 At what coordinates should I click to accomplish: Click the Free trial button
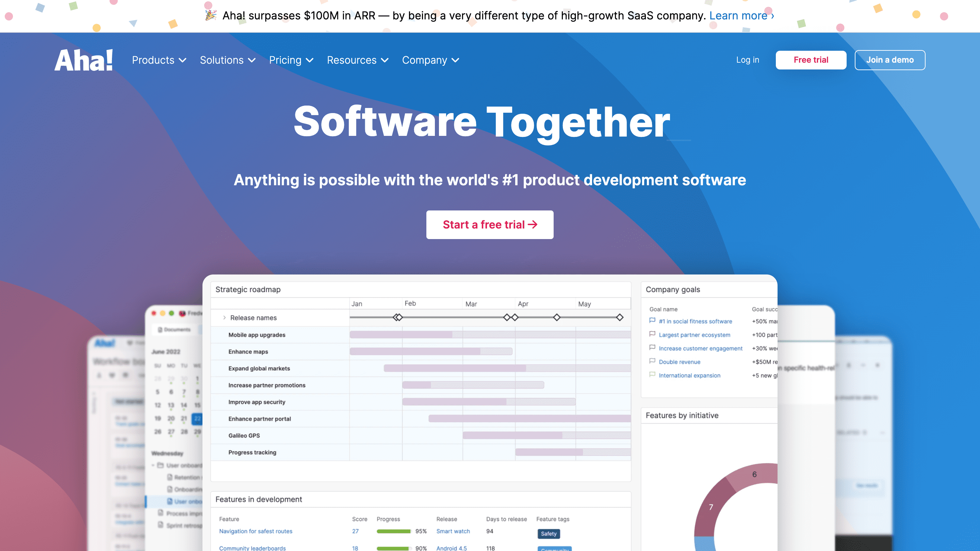(x=811, y=60)
